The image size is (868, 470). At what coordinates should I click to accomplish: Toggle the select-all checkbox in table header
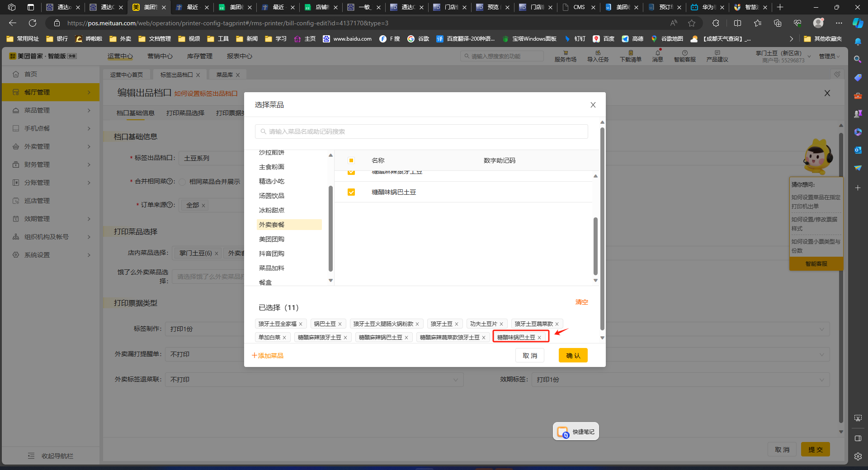pos(351,160)
